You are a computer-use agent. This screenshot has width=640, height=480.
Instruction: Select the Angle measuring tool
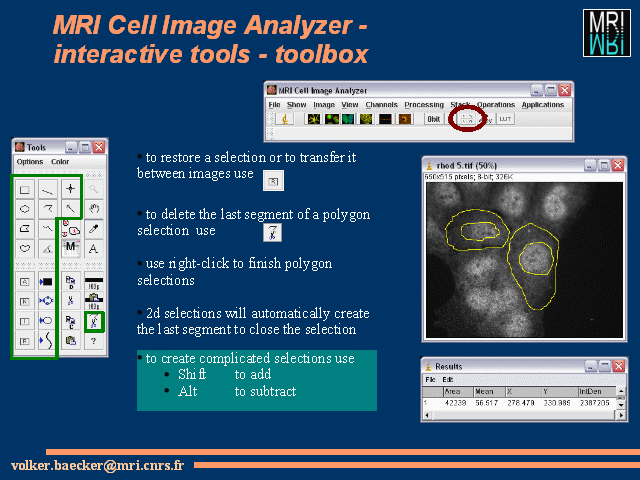pyautogui.click(x=48, y=248)
